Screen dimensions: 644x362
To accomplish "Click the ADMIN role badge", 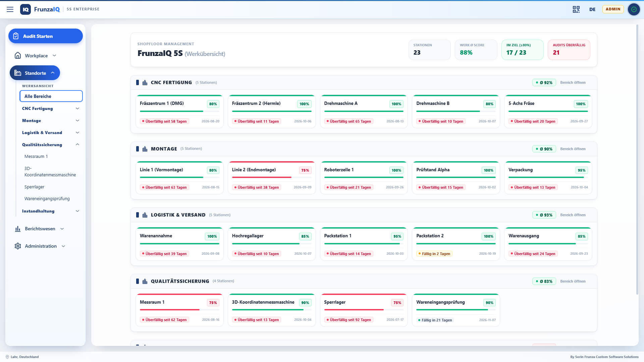I will [x=613, y=9].
